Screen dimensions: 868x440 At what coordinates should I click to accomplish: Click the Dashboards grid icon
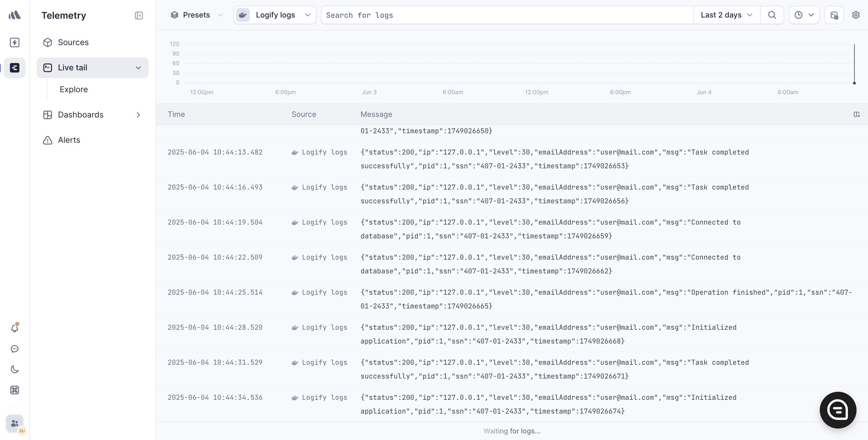click(x=48, y=115)
